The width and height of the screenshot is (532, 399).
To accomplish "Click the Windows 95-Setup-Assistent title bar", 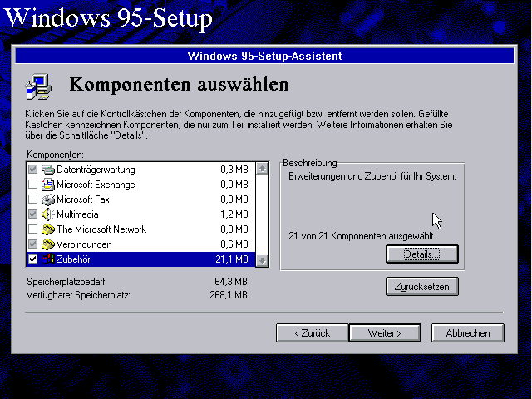I will point(264,56).
